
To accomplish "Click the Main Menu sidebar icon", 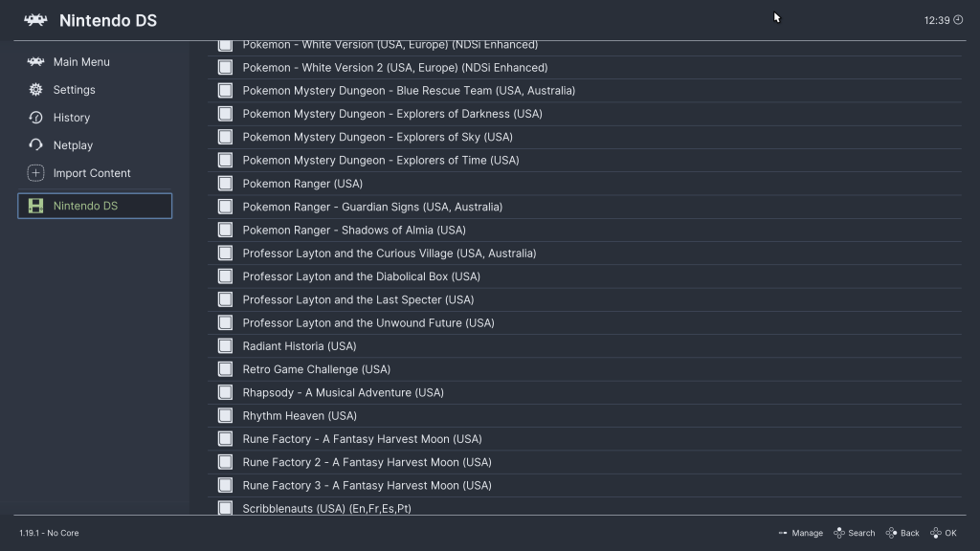I will 35,62.
